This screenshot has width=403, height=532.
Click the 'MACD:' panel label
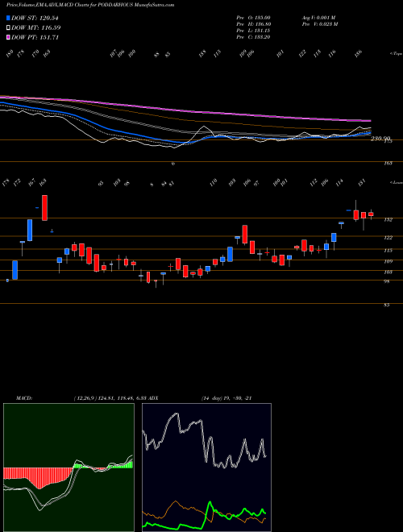(x=24, y=398)
